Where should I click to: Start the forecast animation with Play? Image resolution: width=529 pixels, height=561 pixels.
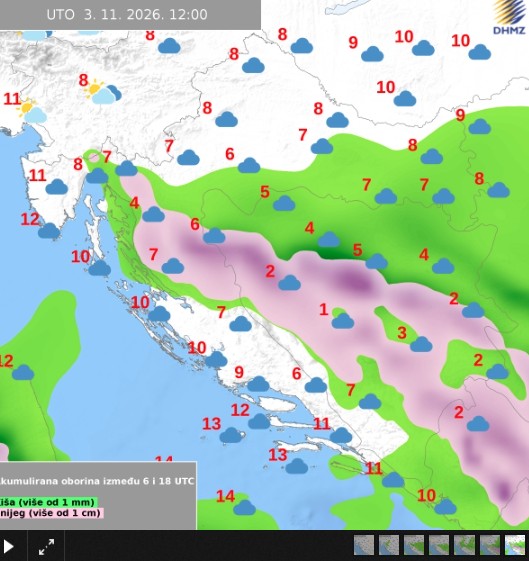click(8, 547)
